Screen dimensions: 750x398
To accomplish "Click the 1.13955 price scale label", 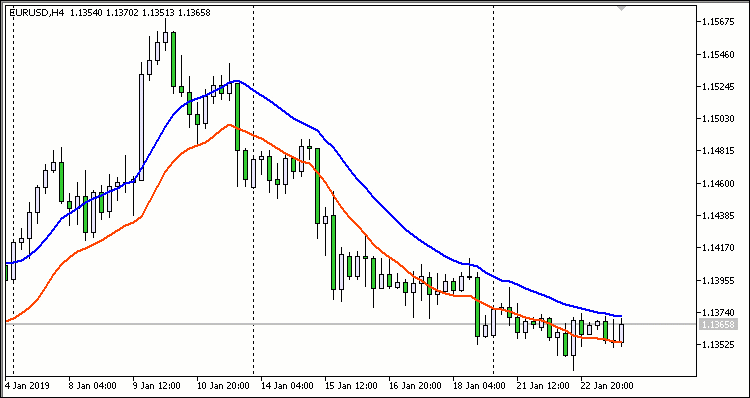I will pyautogui.click(x=717, y=280).
